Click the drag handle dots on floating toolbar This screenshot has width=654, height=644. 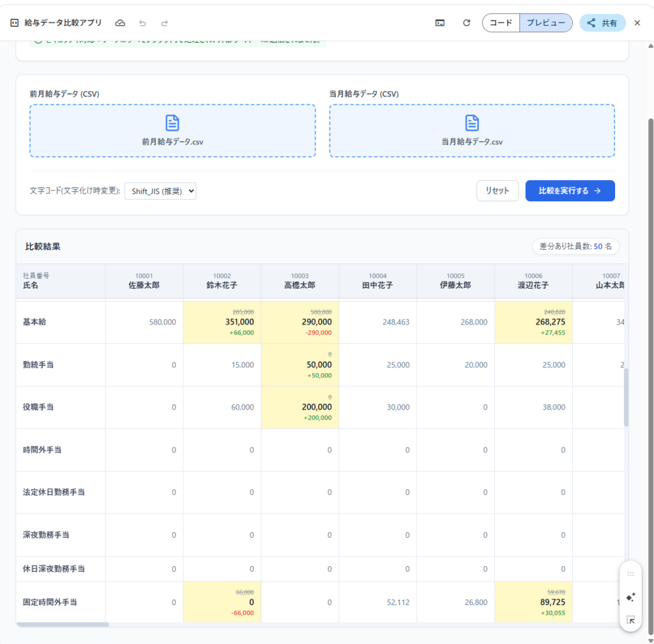coord(630,574)
